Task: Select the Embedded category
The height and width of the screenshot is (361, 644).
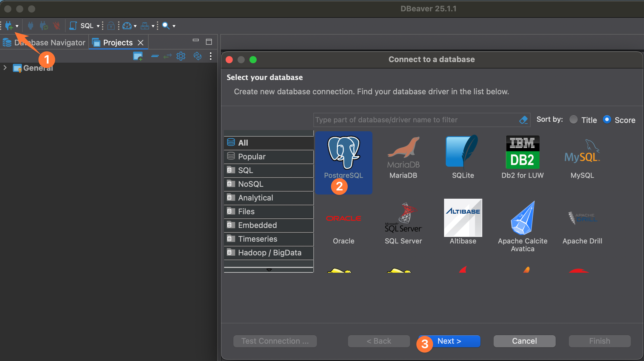Action: (269, 225)
